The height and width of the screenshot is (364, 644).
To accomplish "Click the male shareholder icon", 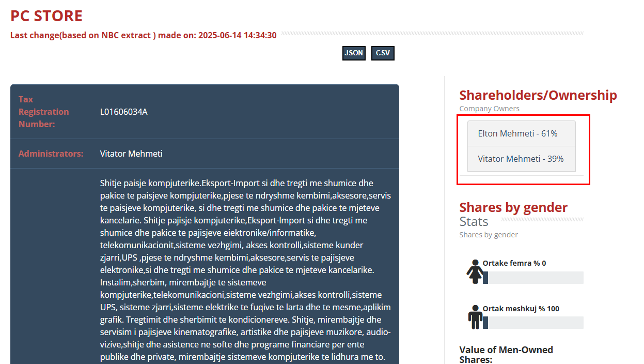I will [x=475, y=317].
